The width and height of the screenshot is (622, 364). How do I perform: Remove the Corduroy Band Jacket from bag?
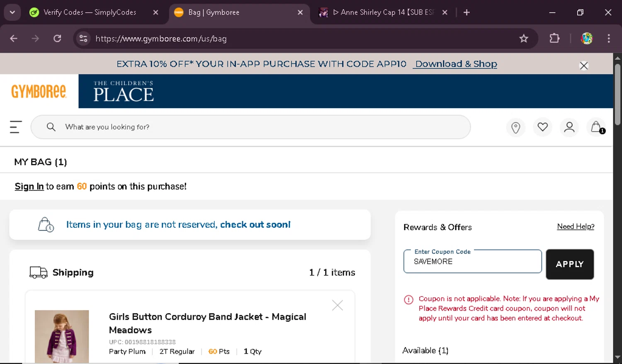click(338, 306)
